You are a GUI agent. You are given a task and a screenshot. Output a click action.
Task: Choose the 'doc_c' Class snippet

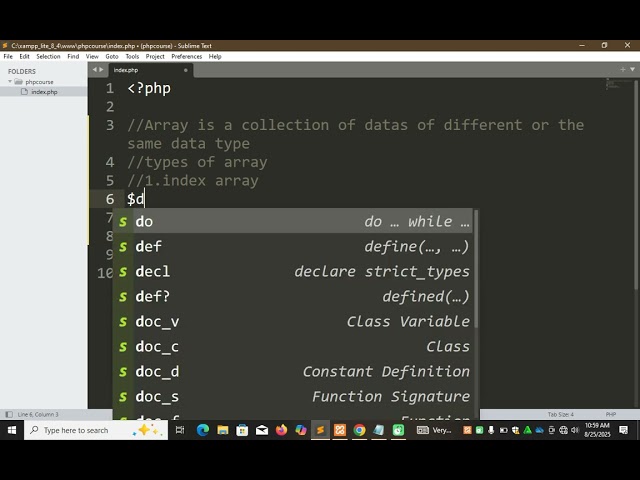point(293,347)
